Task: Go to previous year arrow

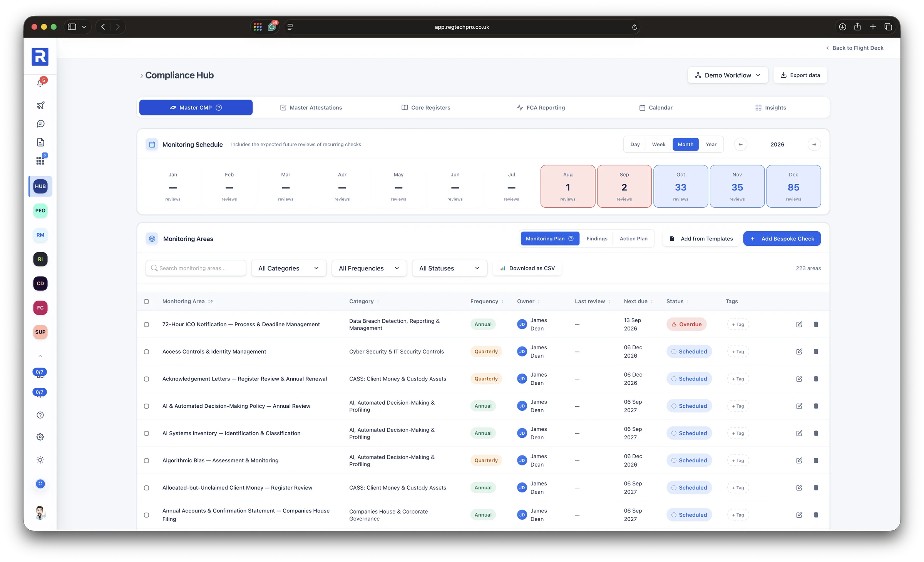Action: 740,144
